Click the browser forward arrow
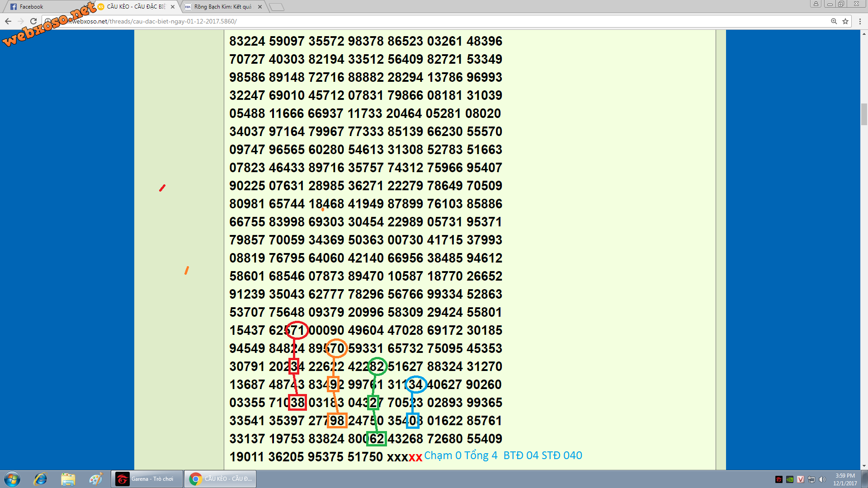The width and height of the screenshot is (868, 488). 21,21
